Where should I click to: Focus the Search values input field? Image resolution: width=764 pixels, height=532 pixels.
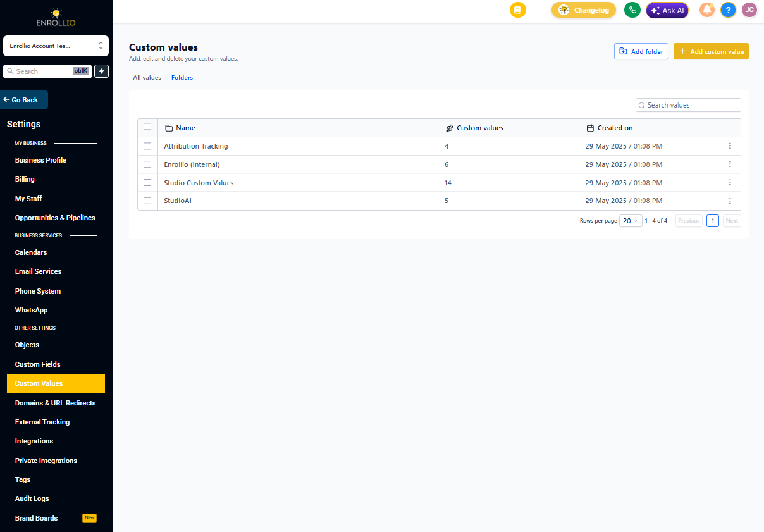(688, 105)
